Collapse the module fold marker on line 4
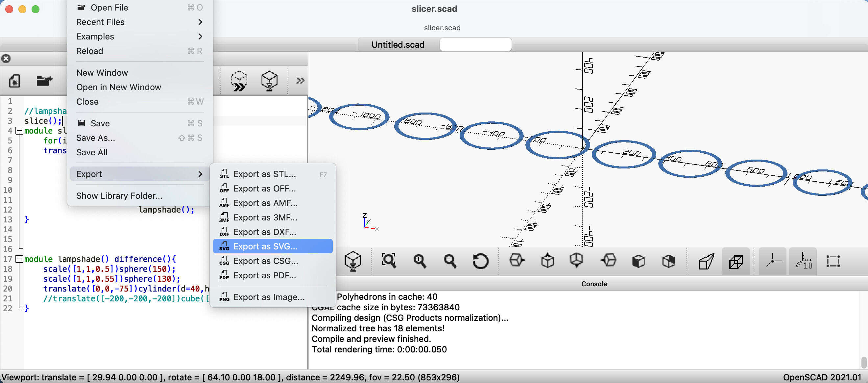This screenshot has width=868, height=383. (19, 131)
